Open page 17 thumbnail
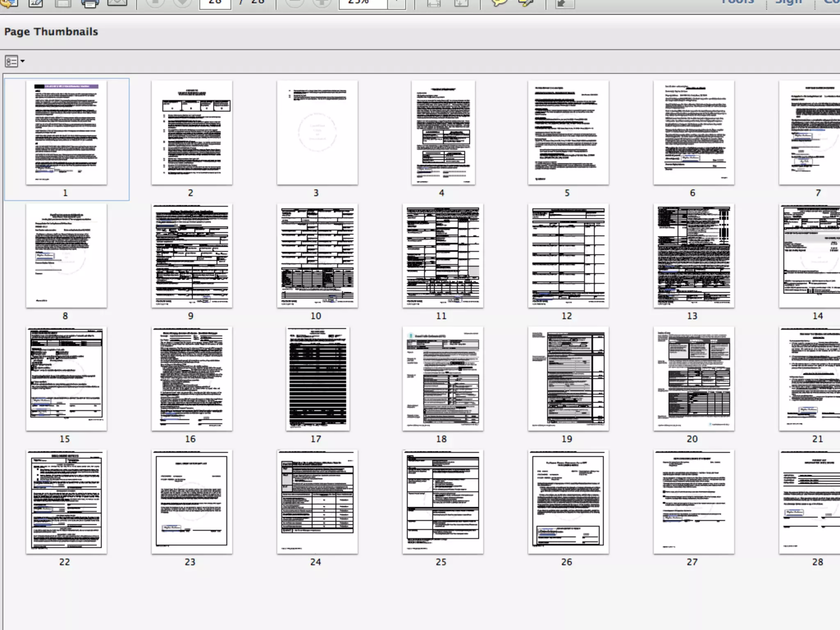 click(x=317, y=379)
